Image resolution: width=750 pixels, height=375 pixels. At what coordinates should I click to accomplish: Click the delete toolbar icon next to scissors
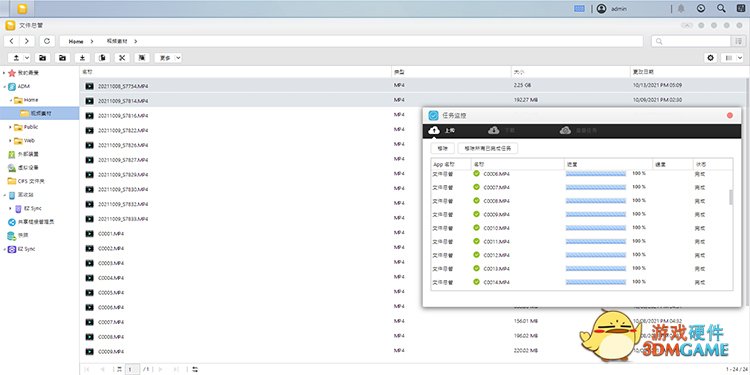(x=142, y=58)
